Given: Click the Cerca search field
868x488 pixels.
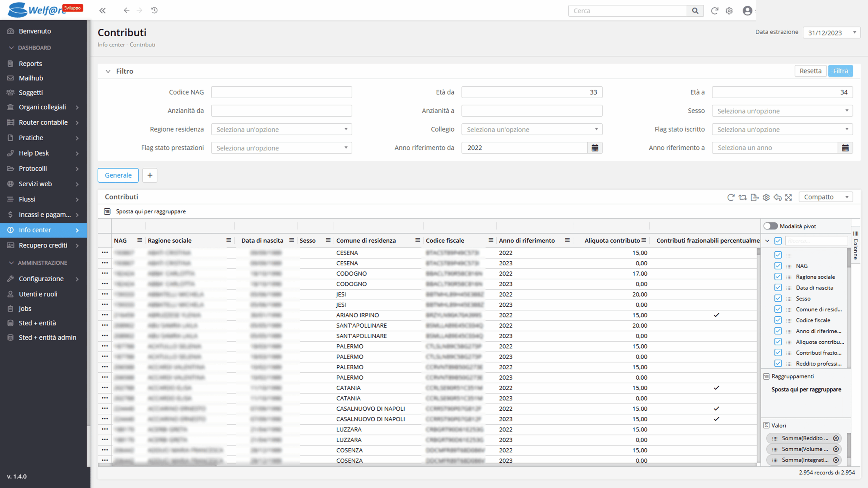Looking at the screenshot, I should point(628,11).
